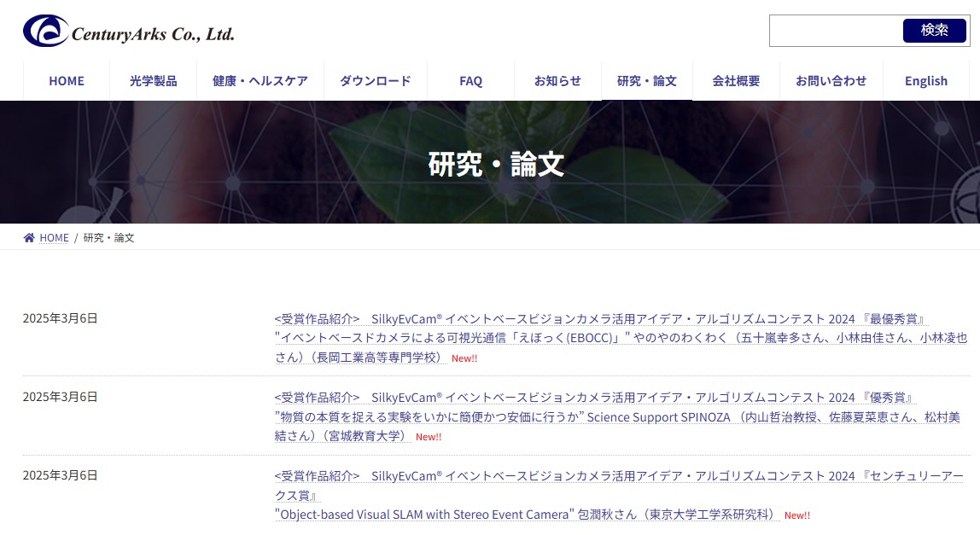The width and height of the screenshot is (980, 535).
Task: Open the 健康・ヘルスケア menu
Action: (x=260, y=80)
